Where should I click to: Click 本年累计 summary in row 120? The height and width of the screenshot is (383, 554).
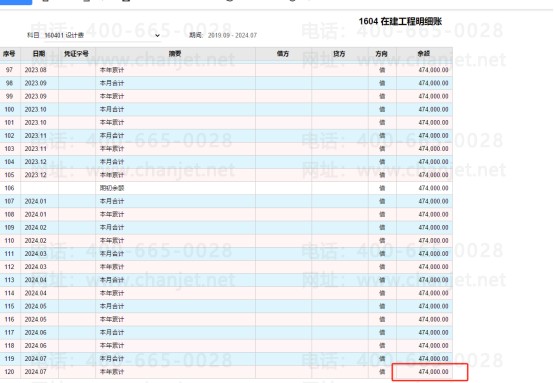tap(112, 372)
